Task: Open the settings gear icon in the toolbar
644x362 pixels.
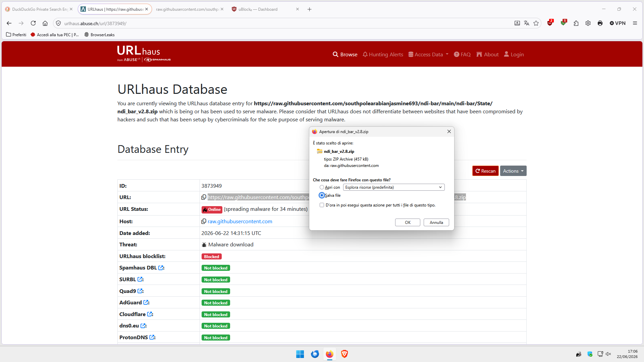Action: [x=588, y=23]
